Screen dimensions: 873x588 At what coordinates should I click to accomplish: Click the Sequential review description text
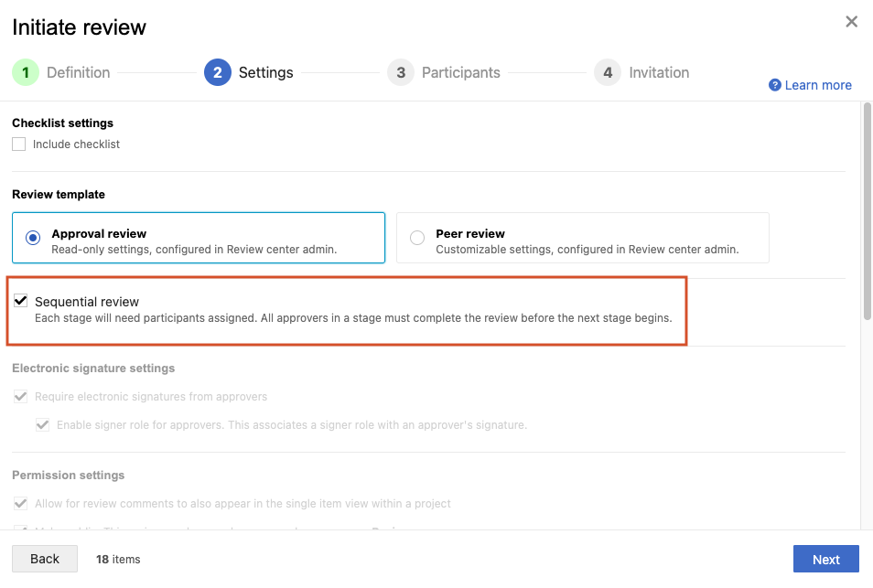pyautogui.click(x=353, y=317)
